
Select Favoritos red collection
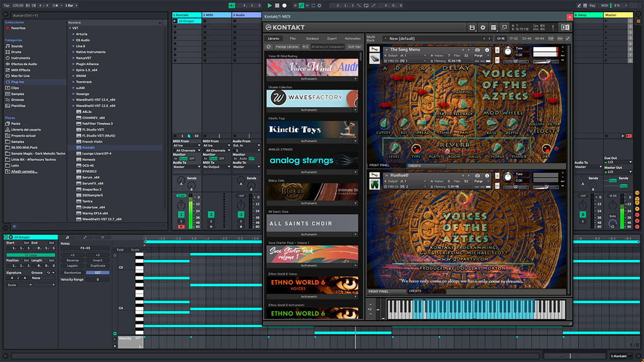click(x=18, y=28)
